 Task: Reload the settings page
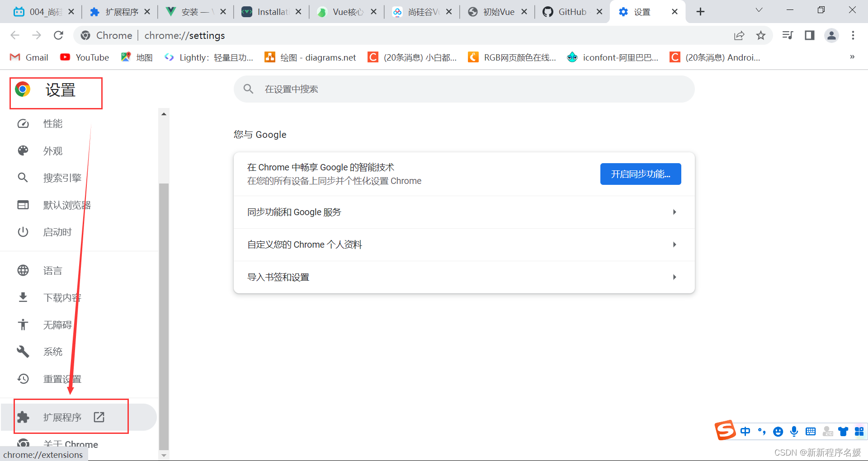coord(58,35)
